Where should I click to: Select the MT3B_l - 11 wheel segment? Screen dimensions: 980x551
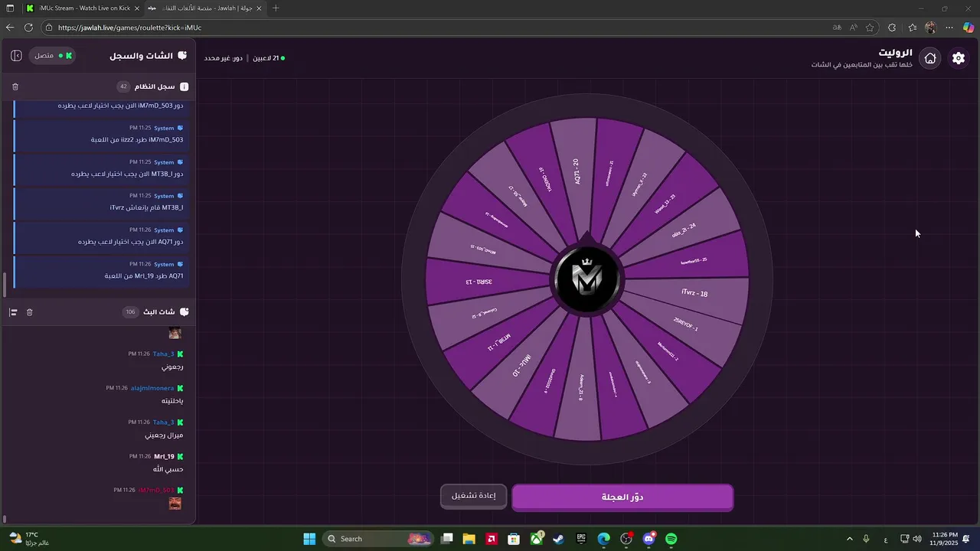499,341
